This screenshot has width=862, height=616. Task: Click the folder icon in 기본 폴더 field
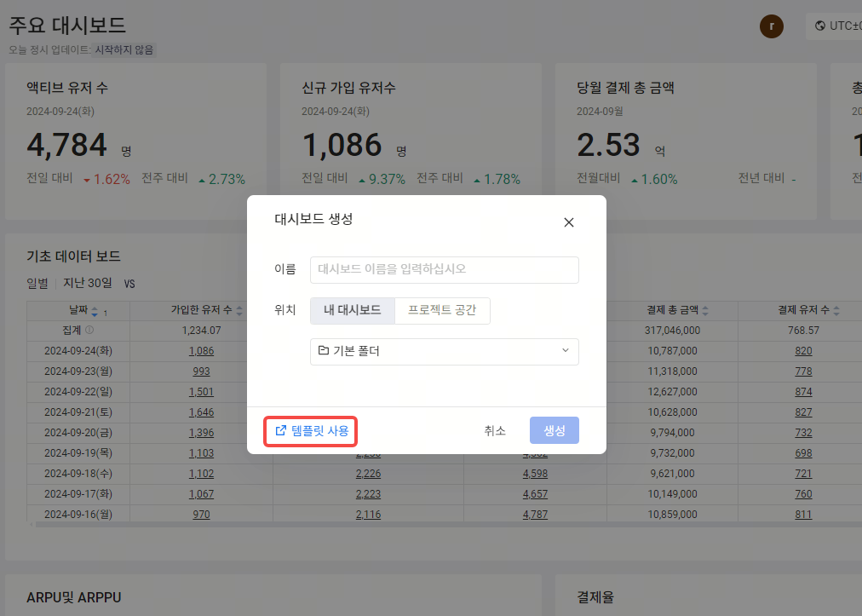[x=324, y=350]
